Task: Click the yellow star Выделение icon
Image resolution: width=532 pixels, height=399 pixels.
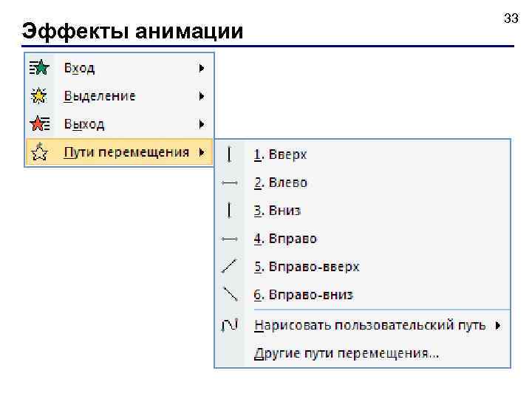Action: 38,96
